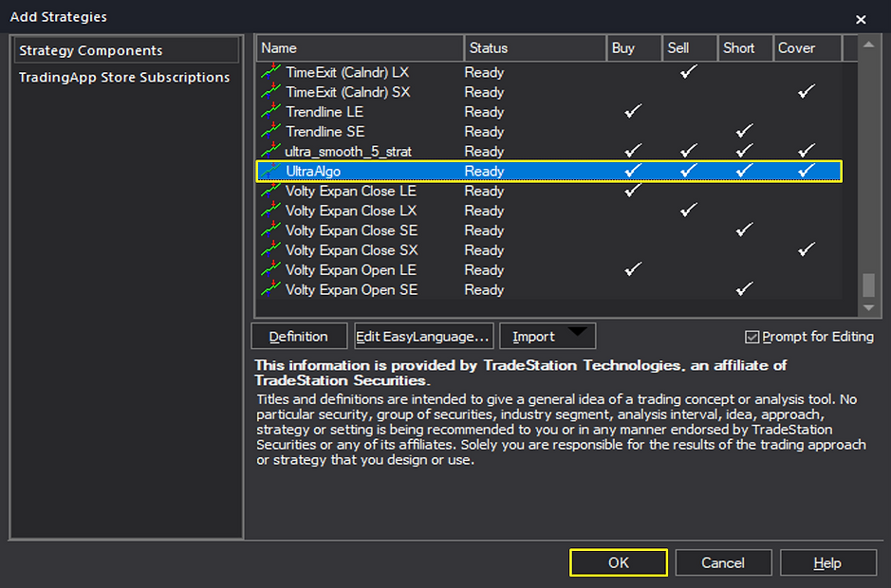The width and height of the screenshot is (891, 588).
Task: Click the Sell checkmark for TimeExit (Calndr) LX
Action: coord(689,71)
